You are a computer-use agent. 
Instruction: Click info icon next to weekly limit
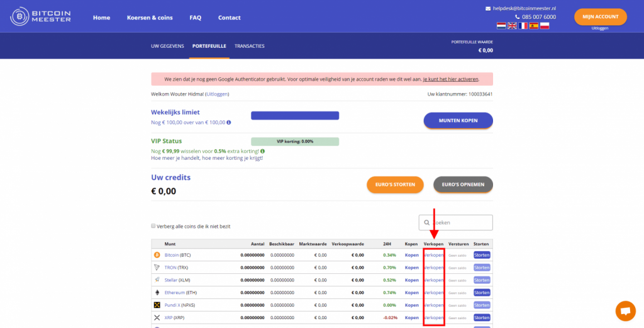[x=229, y=123]
